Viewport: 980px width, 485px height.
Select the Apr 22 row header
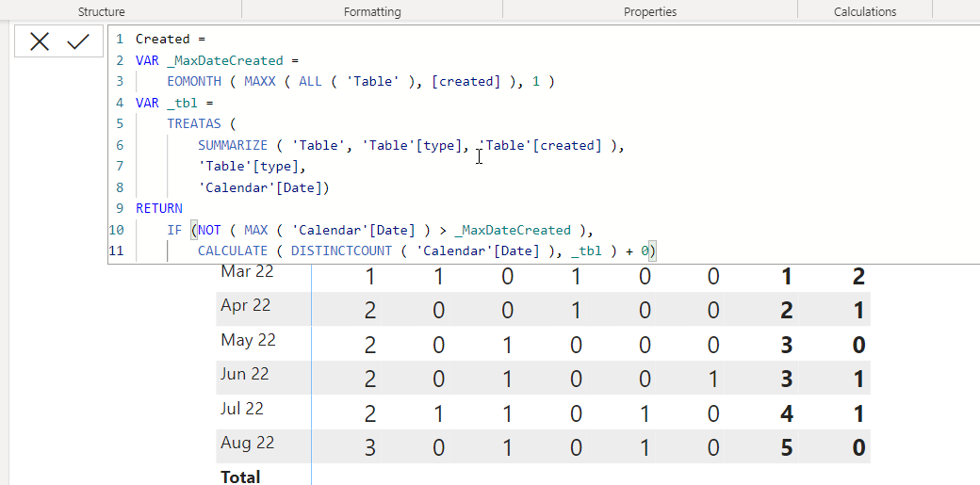coord(246,306)
